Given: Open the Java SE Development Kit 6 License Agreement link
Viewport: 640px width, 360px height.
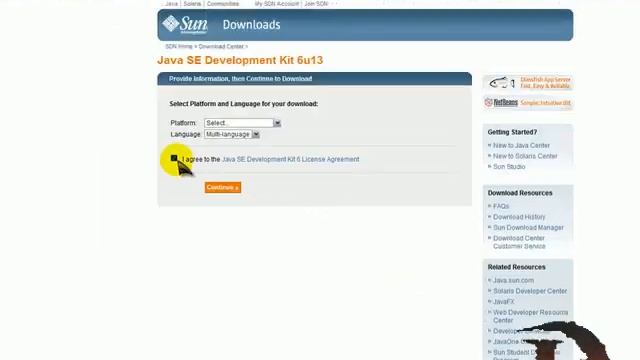Looking at the screenshot, I should pos(291,159).
